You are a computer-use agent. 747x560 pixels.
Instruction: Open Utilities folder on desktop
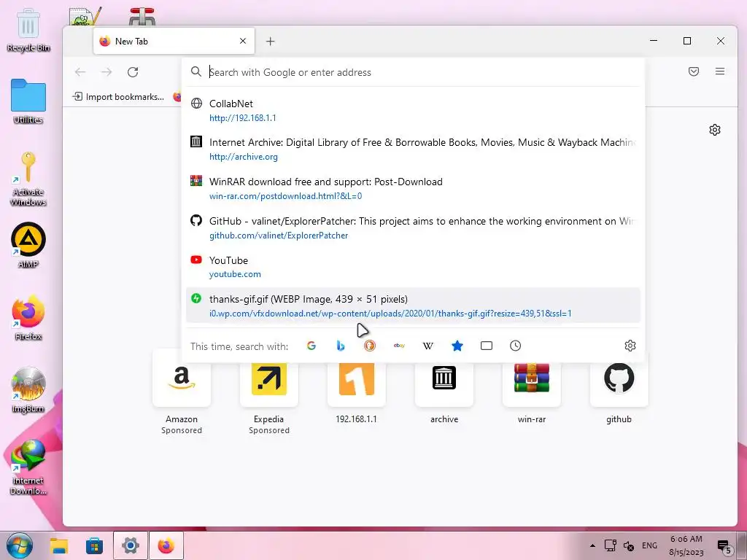28,101
